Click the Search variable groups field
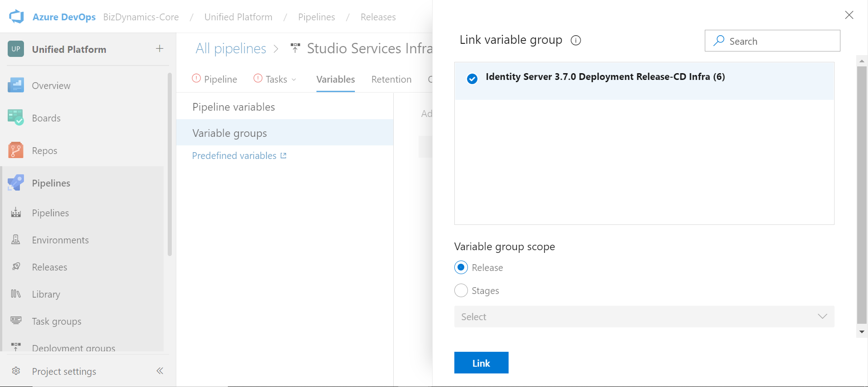Viewport: 868px width, 387px height. tap(772, 41)
